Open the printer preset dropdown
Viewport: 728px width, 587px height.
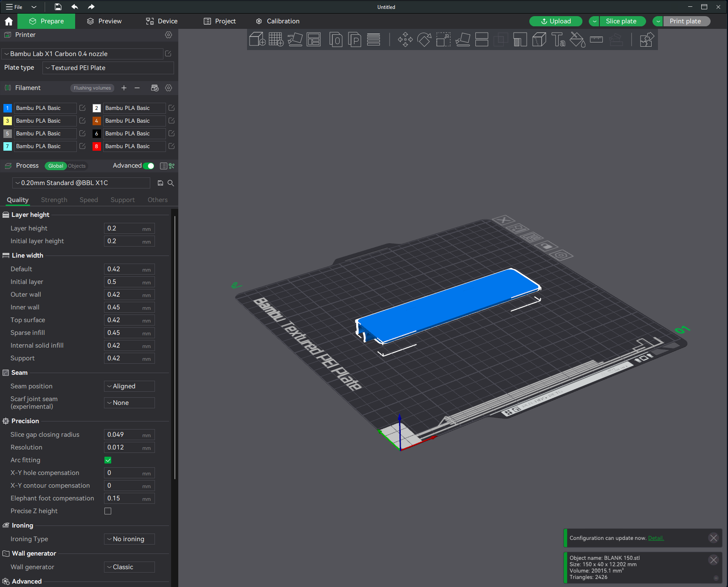(83, 54)
